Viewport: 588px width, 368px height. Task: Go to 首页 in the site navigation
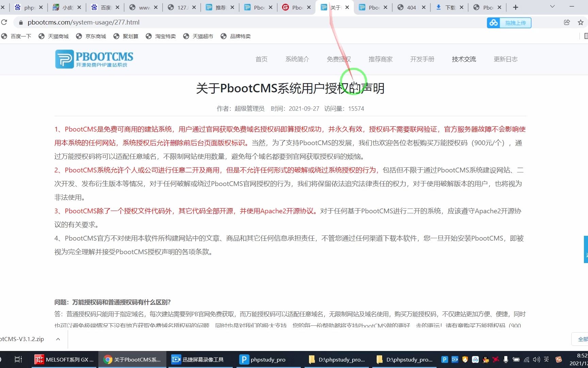tap(261, 59)
